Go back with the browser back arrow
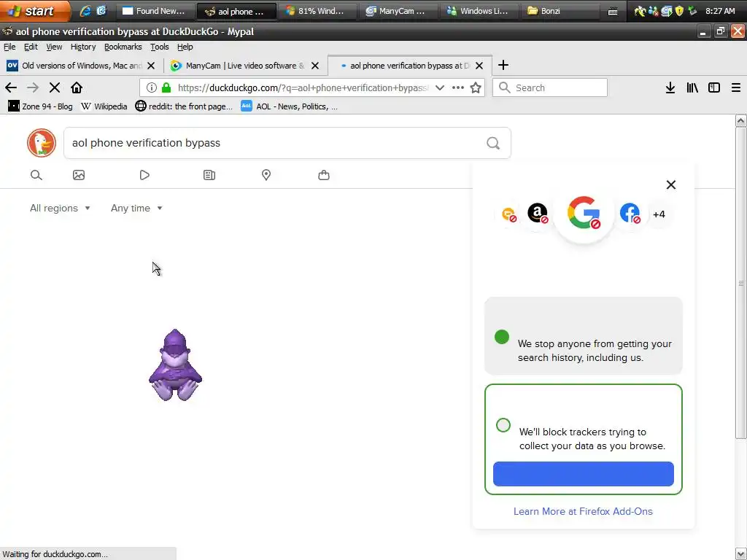Viewport: 747px width, 560px height. [x=11, y=87]
